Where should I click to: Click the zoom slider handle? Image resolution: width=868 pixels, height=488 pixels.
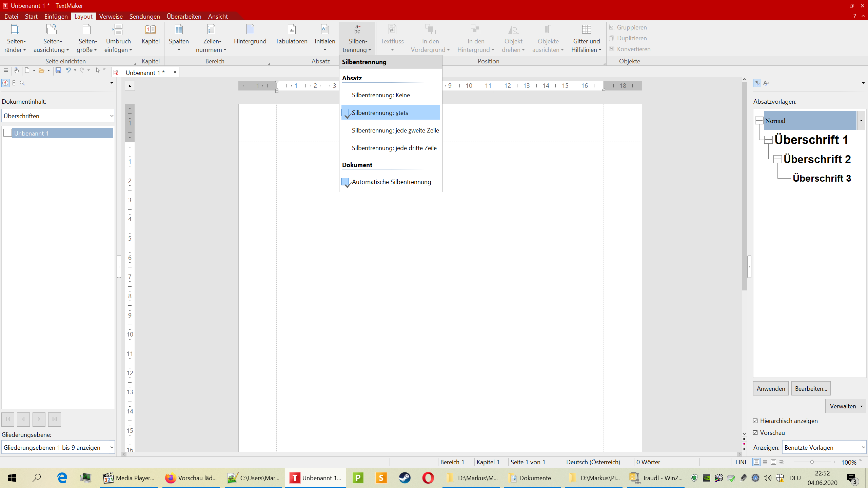(x=812, y=462)
